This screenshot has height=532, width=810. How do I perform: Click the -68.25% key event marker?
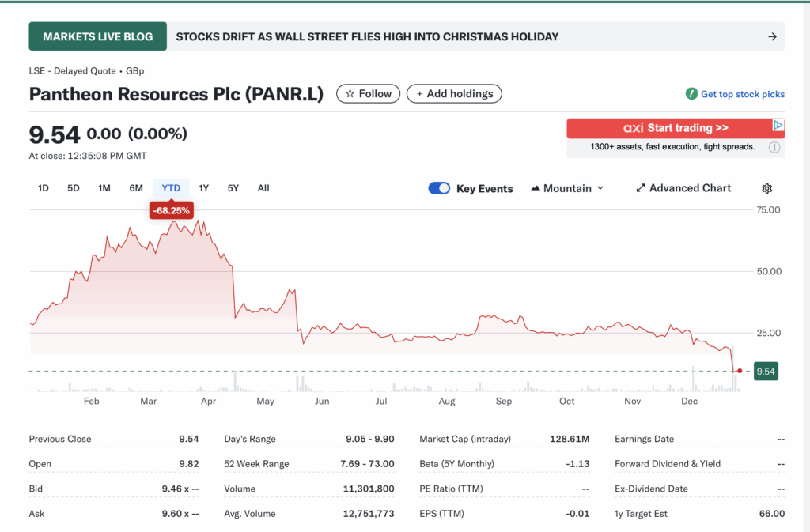[171, 210]
